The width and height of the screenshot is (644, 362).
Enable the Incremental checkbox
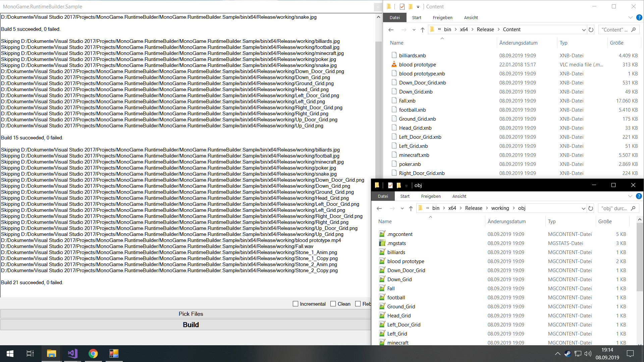[296, 304]
